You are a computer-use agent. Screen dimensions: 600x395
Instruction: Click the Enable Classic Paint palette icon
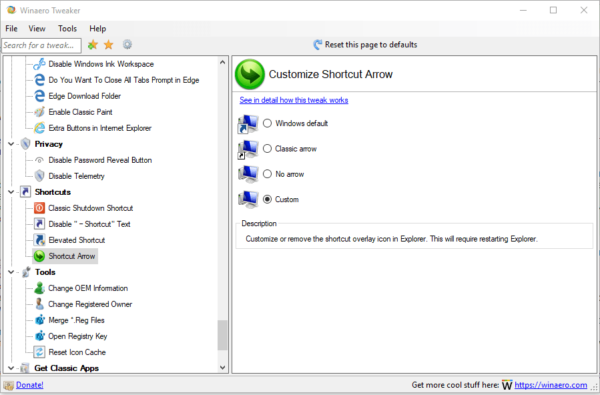coord(39,112)
